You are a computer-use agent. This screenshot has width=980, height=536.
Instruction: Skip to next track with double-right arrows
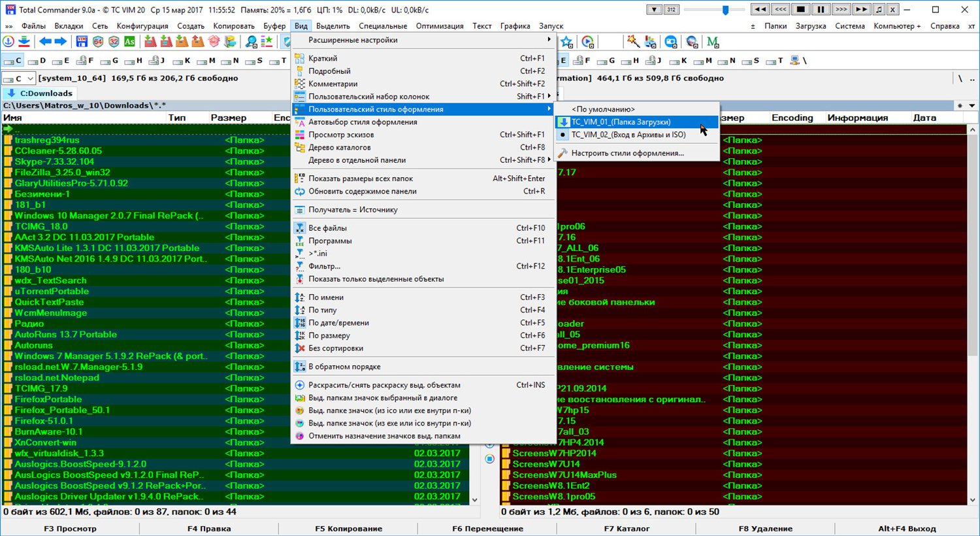pos(861,9)
